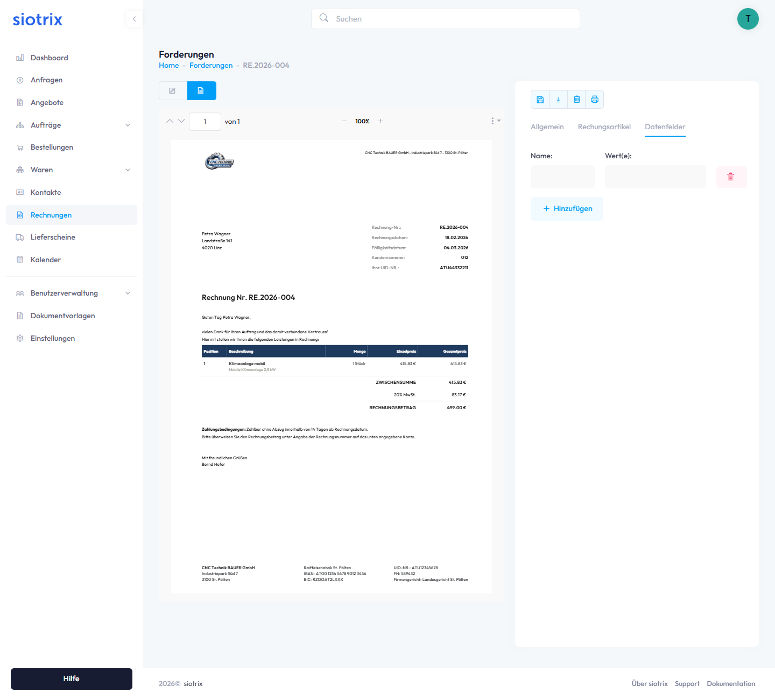775x700 pixels.
Task: Open the Allgemein tab
Action: point(547,127)
